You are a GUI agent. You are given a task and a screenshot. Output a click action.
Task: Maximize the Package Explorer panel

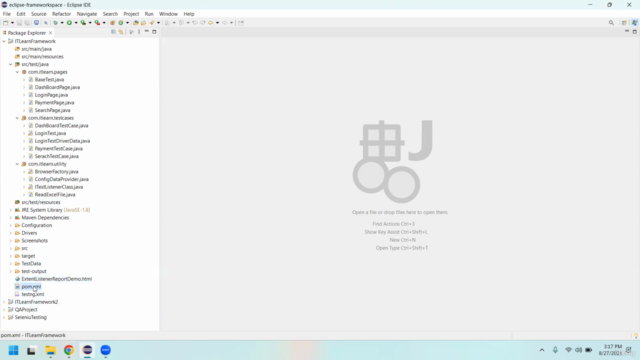coord(154,31)
